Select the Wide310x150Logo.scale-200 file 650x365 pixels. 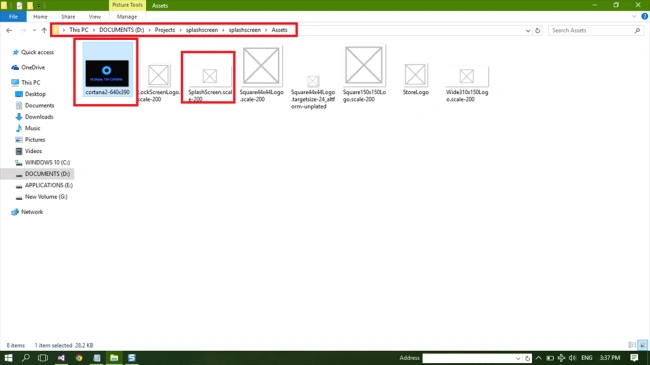(467, 84)
